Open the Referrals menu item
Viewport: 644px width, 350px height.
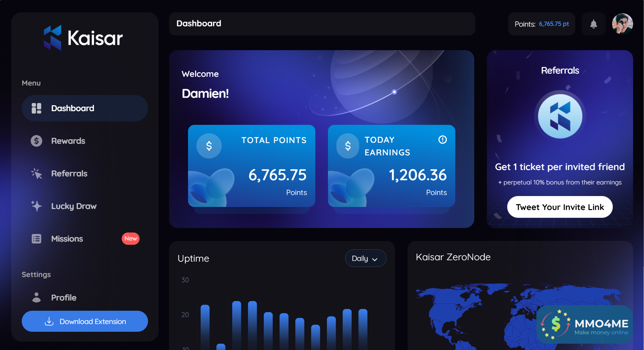[x=85, y=174]
